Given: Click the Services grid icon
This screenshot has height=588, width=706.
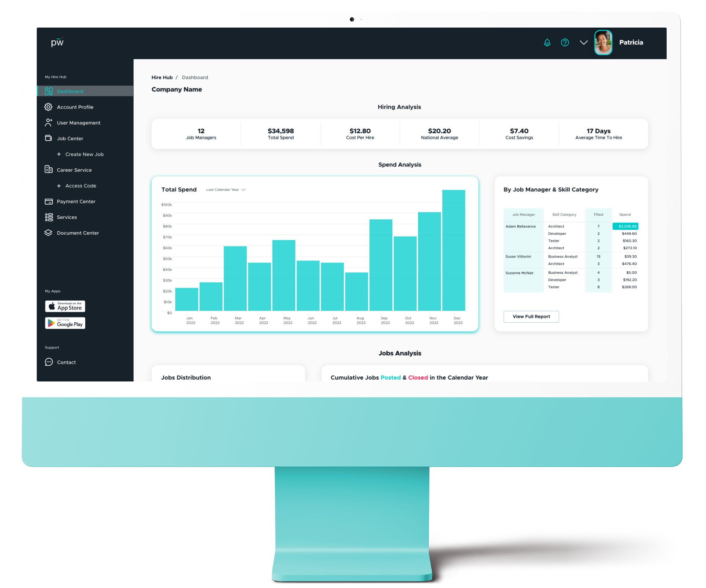Looking at the screenshot, I should (x=48, y=217).
